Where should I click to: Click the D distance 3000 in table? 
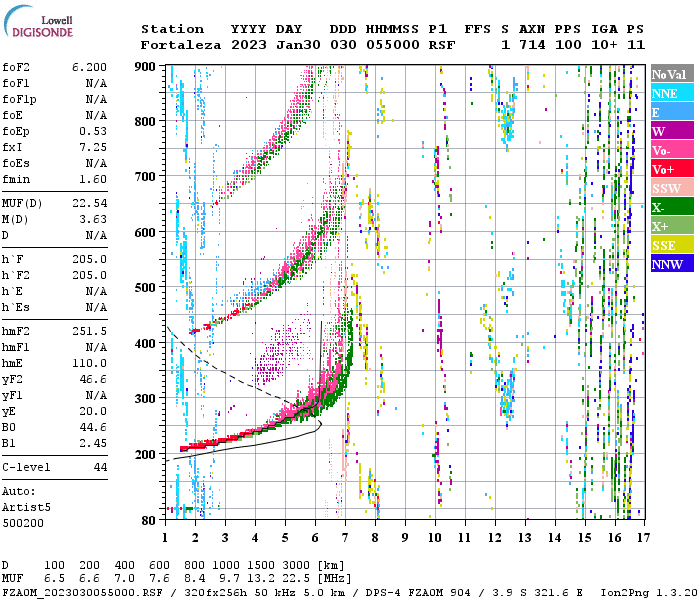point(296,566)
